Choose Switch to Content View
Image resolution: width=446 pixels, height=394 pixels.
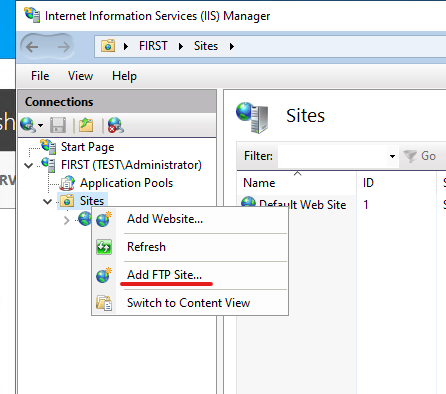[x=190, y=303]
